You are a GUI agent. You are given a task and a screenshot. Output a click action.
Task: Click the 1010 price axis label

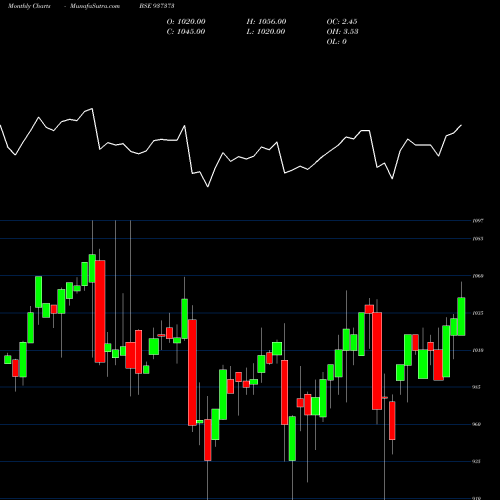[x=478, y=350]
